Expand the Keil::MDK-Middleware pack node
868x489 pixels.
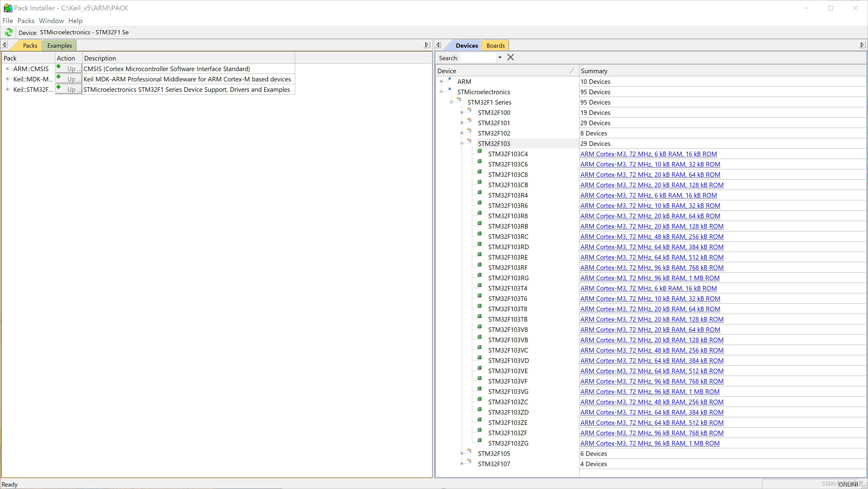(x=7, y=79)
